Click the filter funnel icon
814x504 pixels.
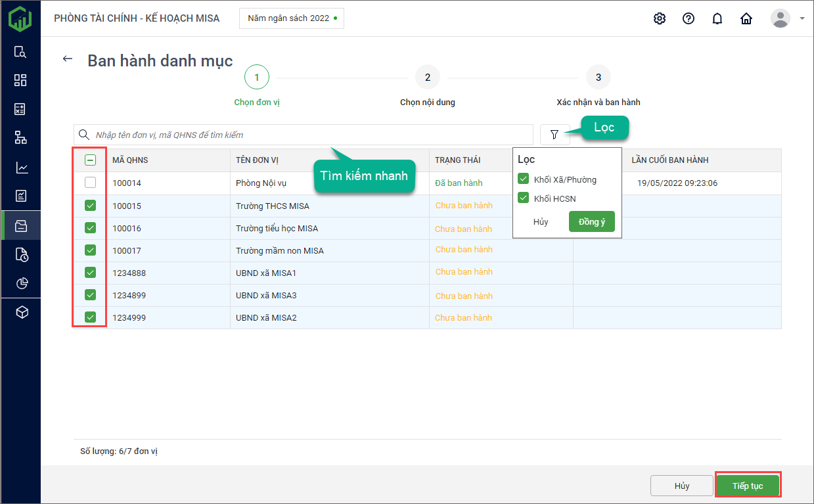(554, 135)
